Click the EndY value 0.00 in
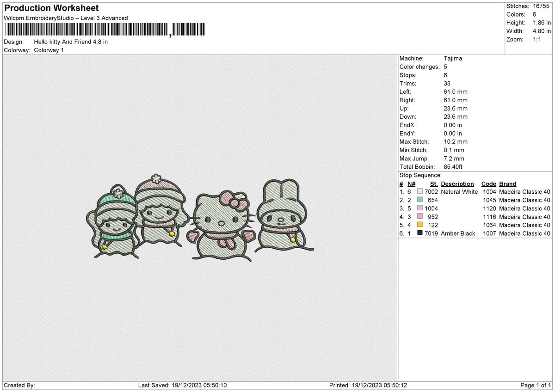This screenshot has width=555, height=392. 453,134
